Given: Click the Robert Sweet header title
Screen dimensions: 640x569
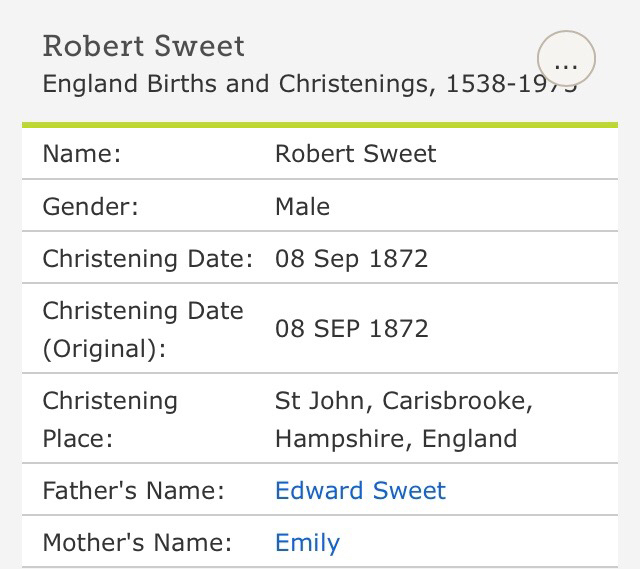Looking at the screenshot, I should pyautogui.click(x=143, y=46).
